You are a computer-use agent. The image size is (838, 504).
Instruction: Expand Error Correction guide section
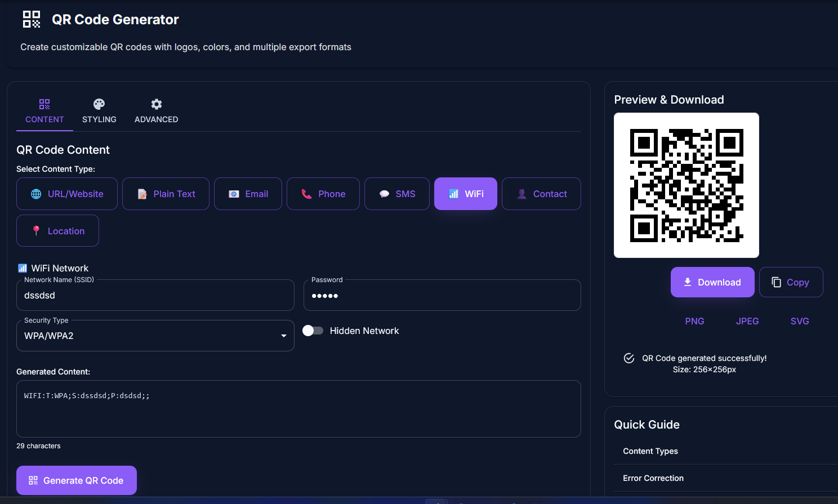(x=726, y=478)
